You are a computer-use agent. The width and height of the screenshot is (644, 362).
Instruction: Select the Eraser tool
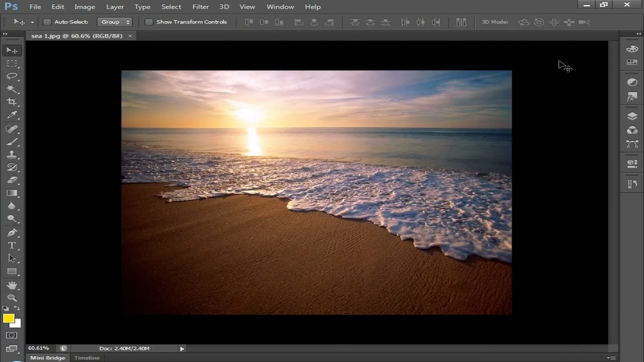12,180
